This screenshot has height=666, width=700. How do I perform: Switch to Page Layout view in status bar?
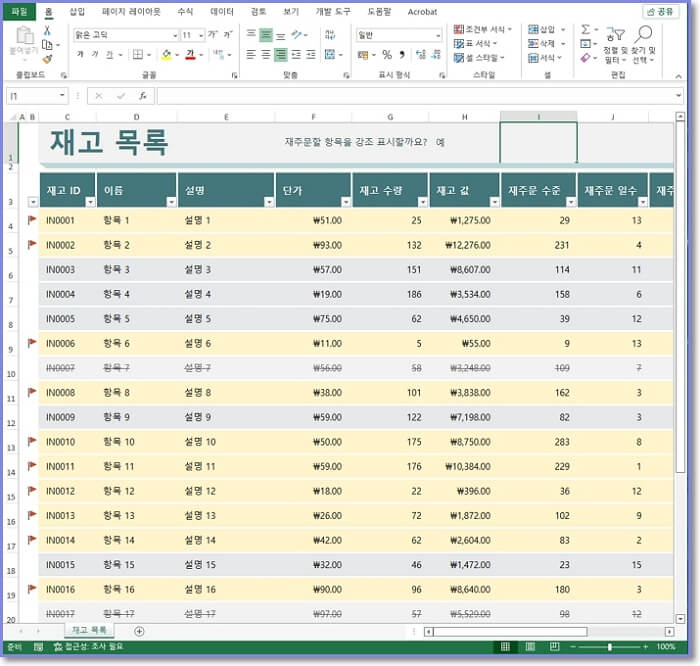(x=530, y=646)
